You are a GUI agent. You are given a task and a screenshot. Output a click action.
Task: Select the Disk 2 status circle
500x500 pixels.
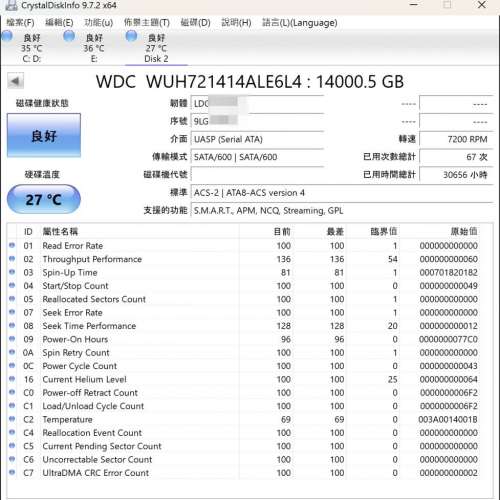(x=131, y=36)
